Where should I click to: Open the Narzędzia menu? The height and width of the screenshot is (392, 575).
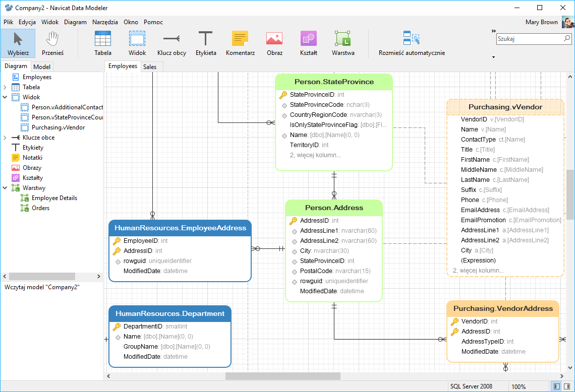tap(105, 22)
